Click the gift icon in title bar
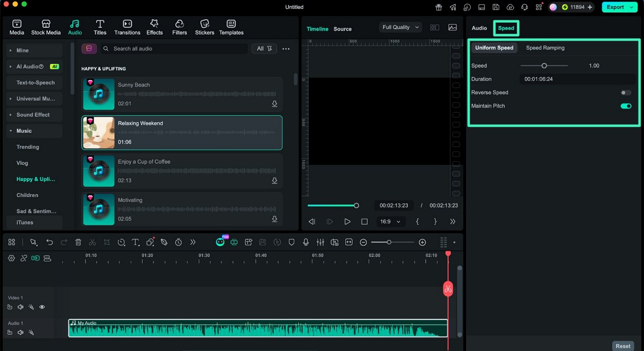644x351 pixels. pos(438,7)
